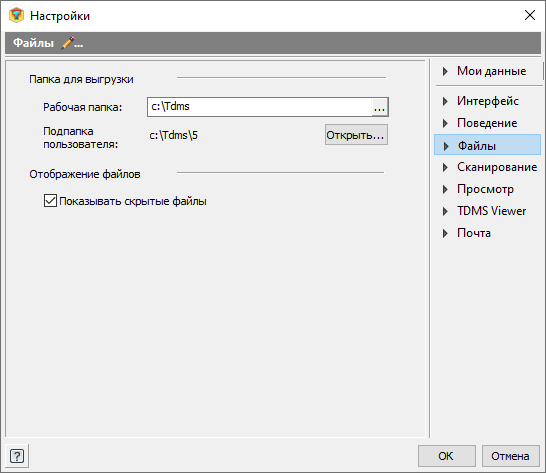Select the Файлы settings category
The height and width of the screenshot is (473, 546).
pyautogui.click(x=488, y=145)
